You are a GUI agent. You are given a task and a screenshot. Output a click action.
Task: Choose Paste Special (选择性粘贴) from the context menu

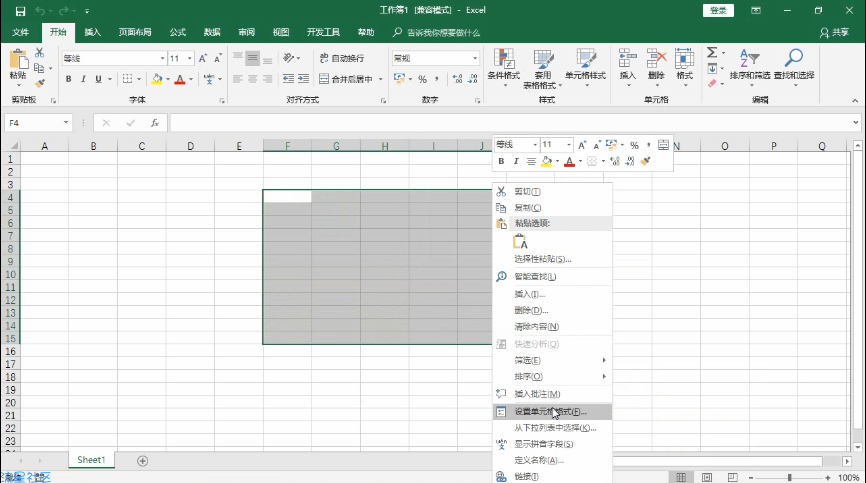[x=552, y=259]
